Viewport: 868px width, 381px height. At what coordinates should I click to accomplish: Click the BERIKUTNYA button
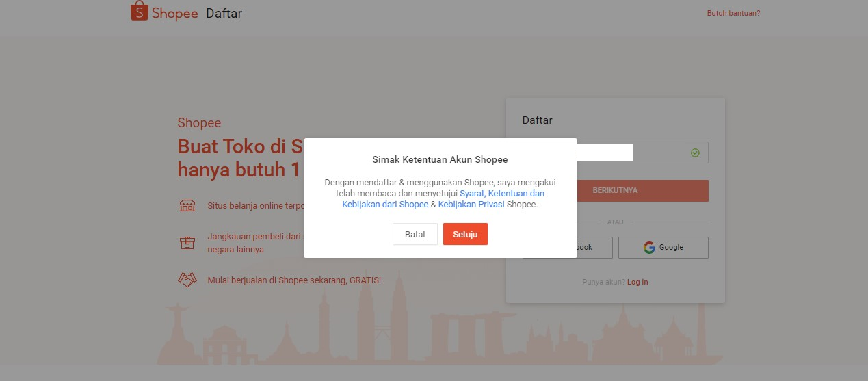(x=615, y=191)
